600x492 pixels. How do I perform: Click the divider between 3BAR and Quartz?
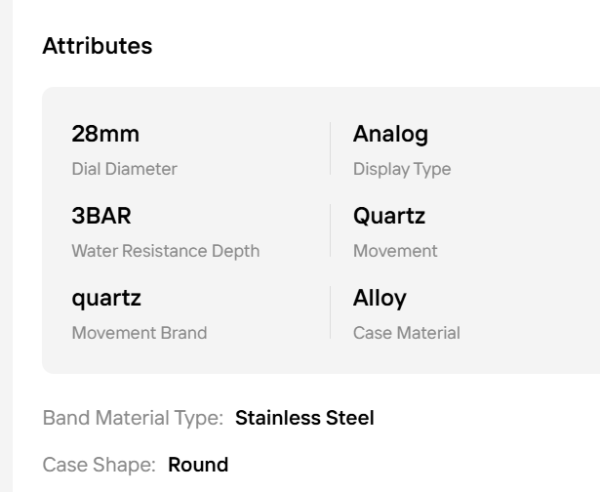click(x=330, y=232)
